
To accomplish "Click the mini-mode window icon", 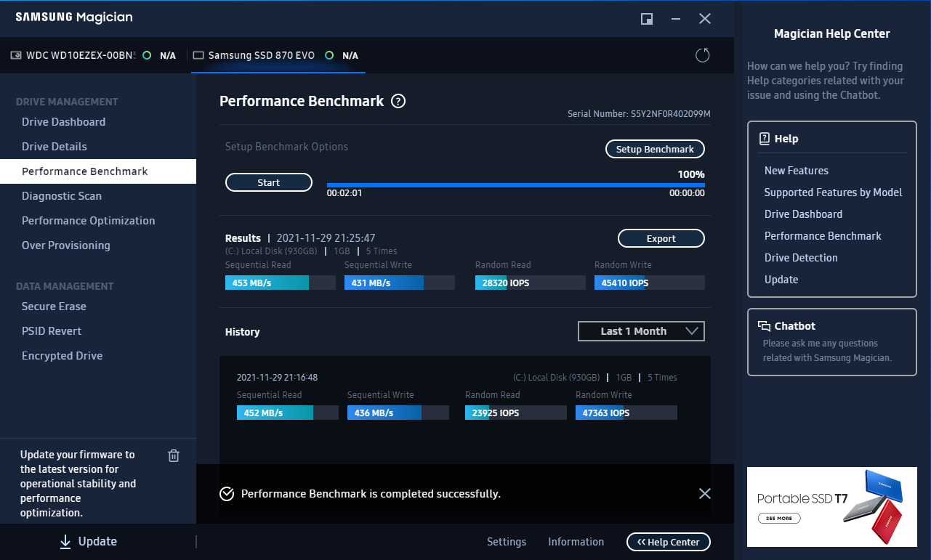I will tap(646, 19).
